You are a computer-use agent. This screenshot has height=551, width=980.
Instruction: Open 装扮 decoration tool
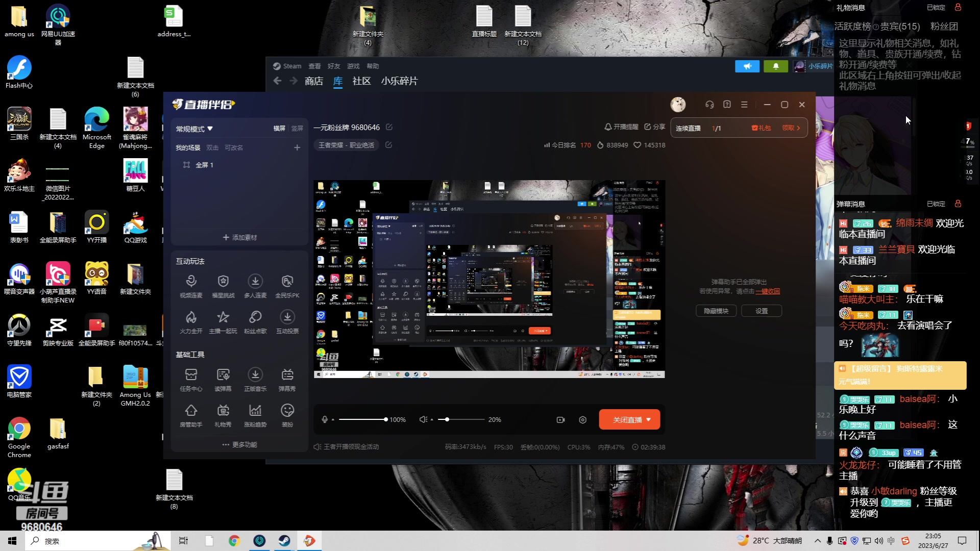pyautogui.click(x=287, y=415)
